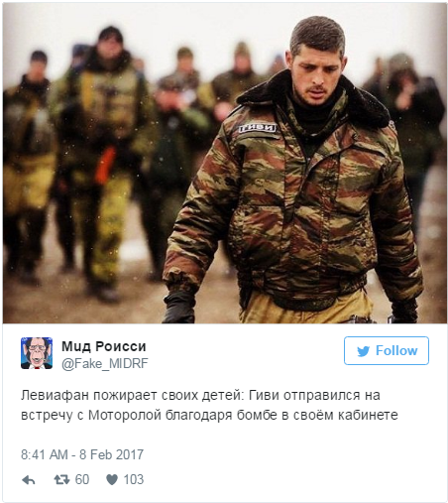Open the Мид Роисси display name link
Image resolution: width=448 pixels, height=503 pixels.
pos(104,346)
